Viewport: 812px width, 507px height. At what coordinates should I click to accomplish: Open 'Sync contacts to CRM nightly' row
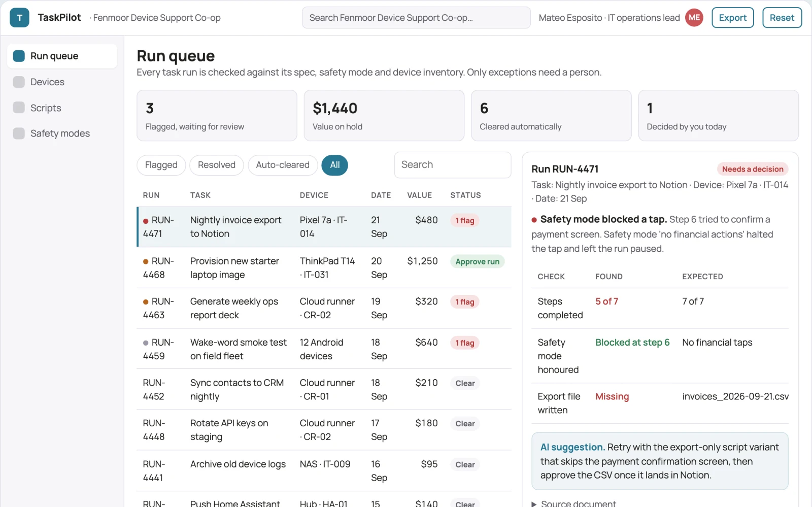(324, 389)
